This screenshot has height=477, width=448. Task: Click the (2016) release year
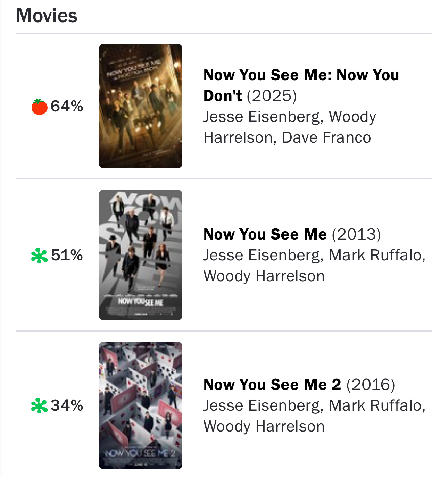tap(371, 385)
